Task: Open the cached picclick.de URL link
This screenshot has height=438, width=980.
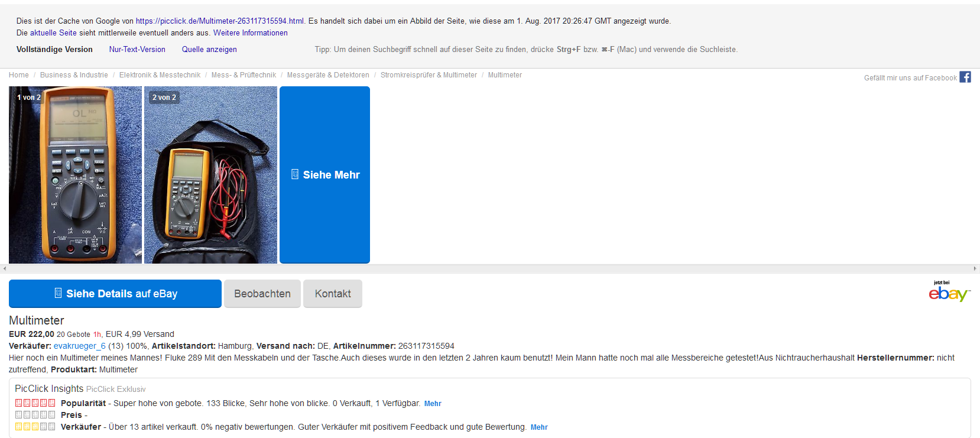Action: coord(220,21)
